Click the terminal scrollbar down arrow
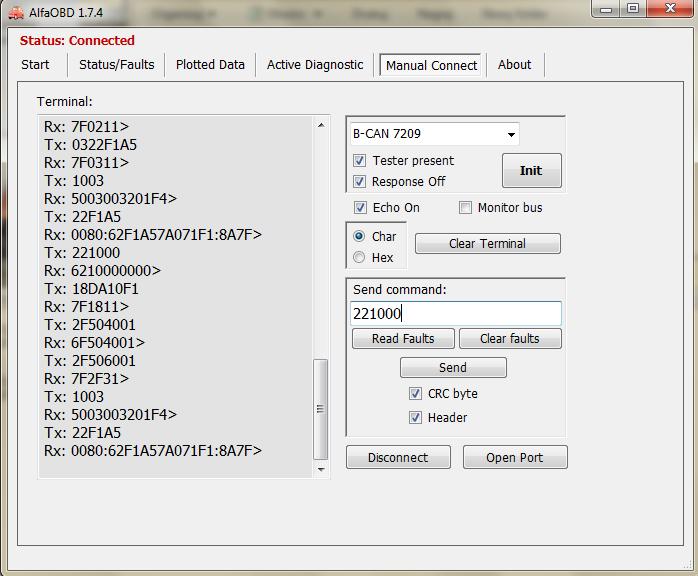Screen dimensions: 698x576 321,469
